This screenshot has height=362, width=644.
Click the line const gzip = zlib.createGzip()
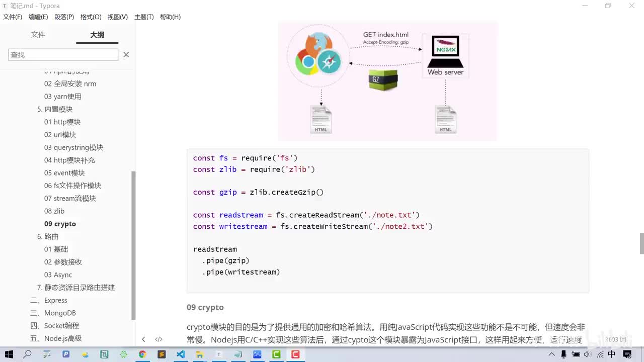click(x=258, y=192)
